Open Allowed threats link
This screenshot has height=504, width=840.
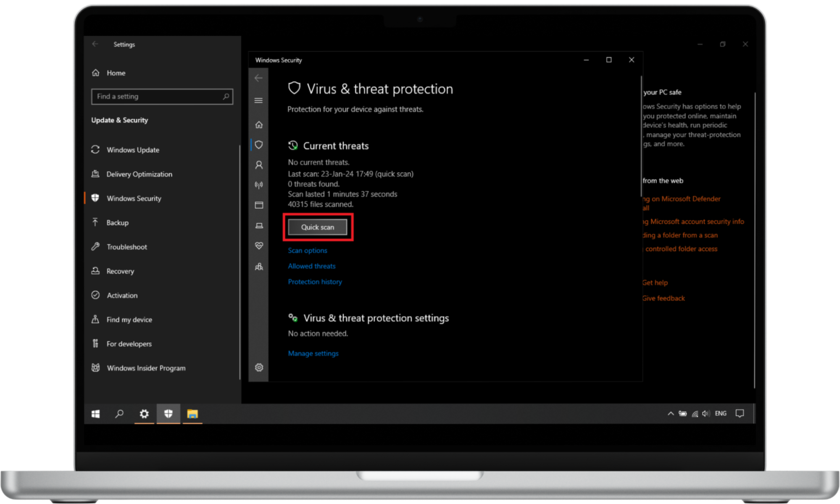click(311, 266)
